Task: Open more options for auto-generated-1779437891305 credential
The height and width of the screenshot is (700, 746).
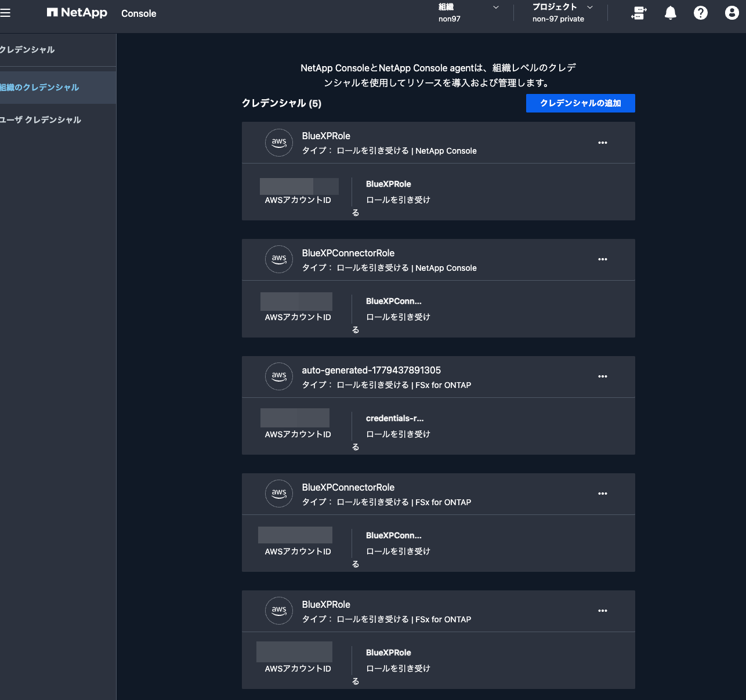Action: 603,376
